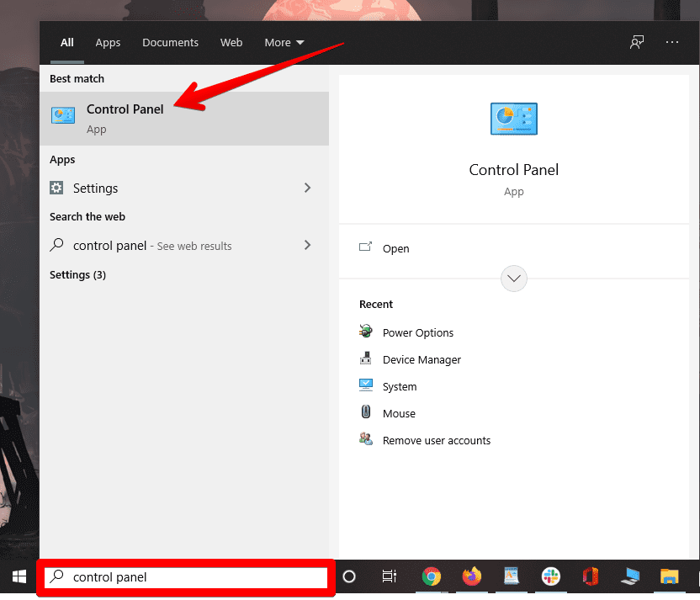The height and width of the screenshot is (600, 700).
Task: Click the System monitor icon
Action: point(366,385)
